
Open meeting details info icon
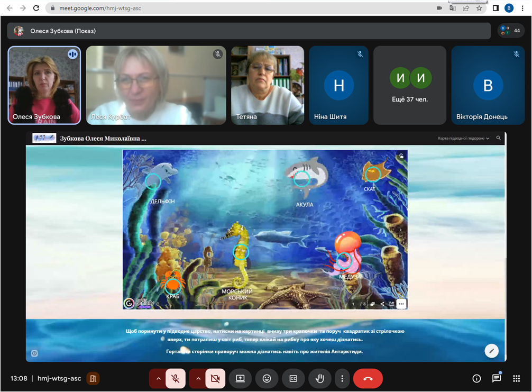(x=476, y=378)
